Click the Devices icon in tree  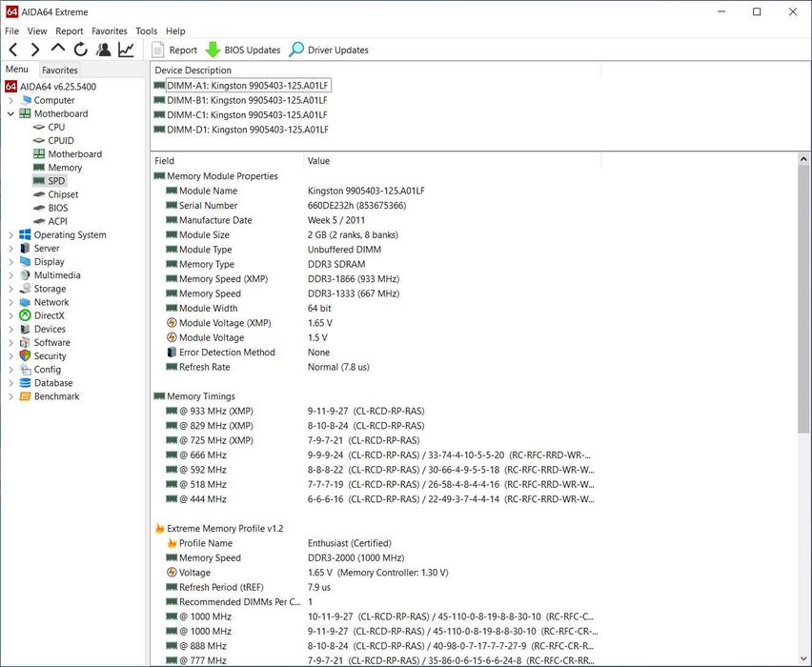(25, 329)
